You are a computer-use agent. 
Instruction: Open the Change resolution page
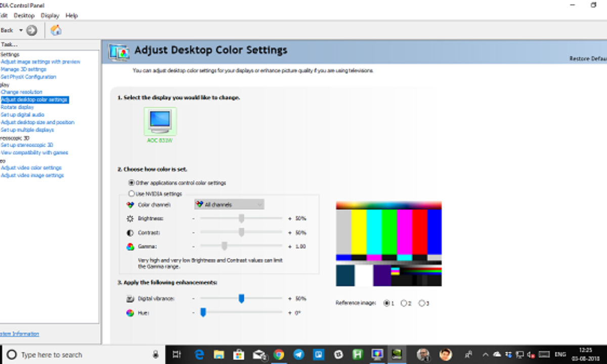click(22, 92)
